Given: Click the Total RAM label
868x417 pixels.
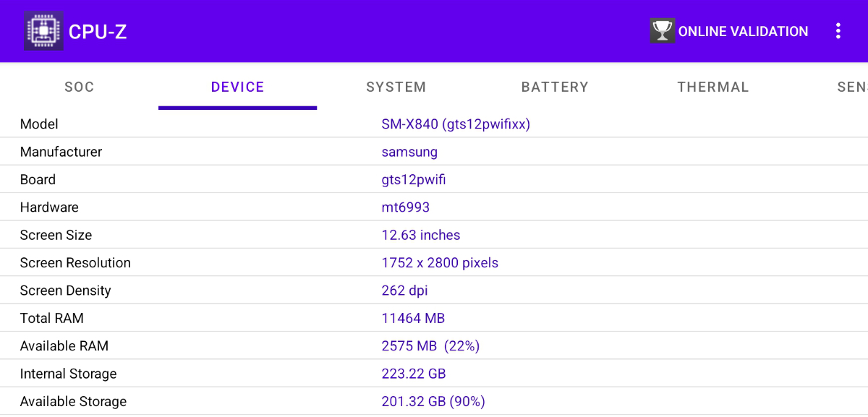Looking at the screenshot, I should coord(51,318).
